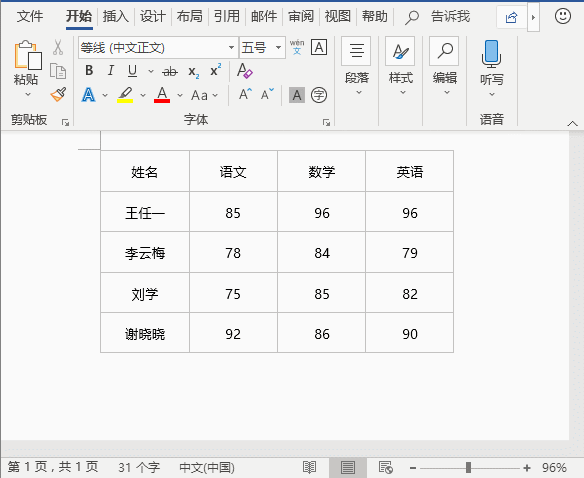
Task: Click the table header 数学
Action: (x=321, y=172)
